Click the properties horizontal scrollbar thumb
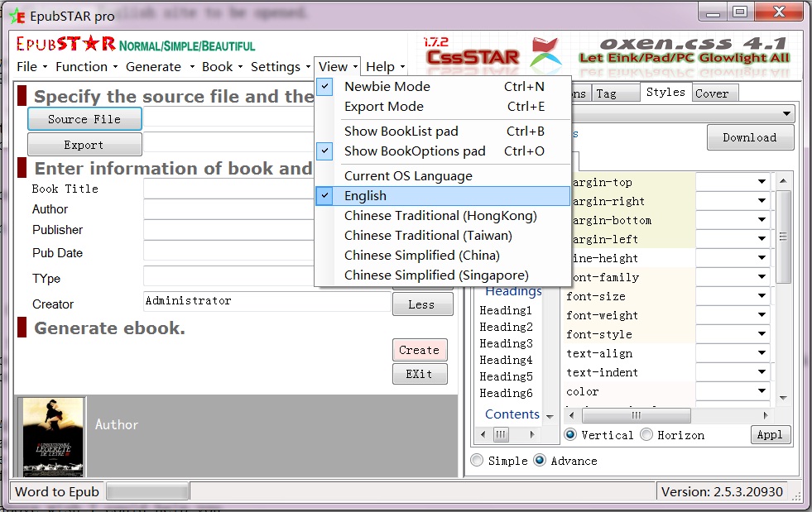 coord(637,415)
